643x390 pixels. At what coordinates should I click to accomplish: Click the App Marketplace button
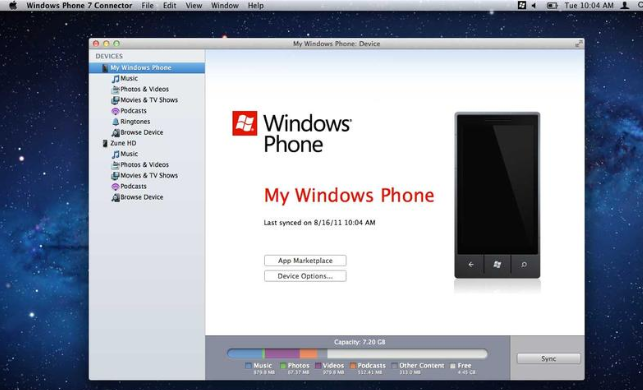(x=305, y=260)
